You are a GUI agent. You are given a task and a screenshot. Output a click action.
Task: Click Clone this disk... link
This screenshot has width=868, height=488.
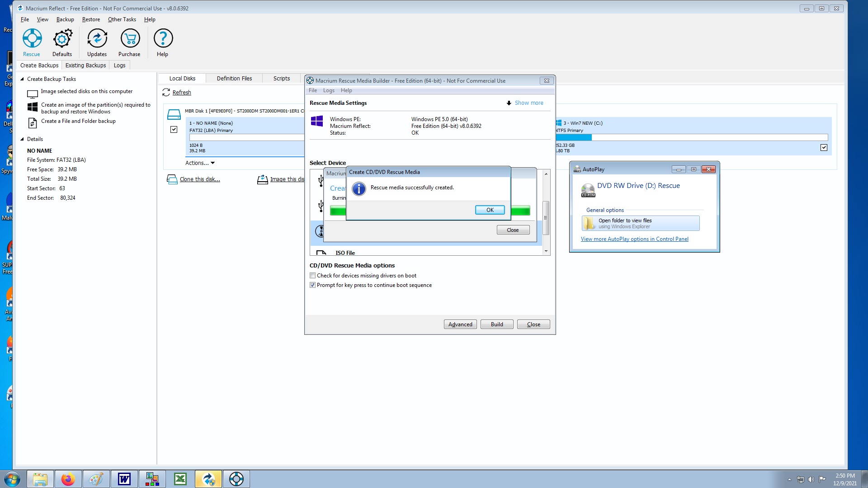200,179
